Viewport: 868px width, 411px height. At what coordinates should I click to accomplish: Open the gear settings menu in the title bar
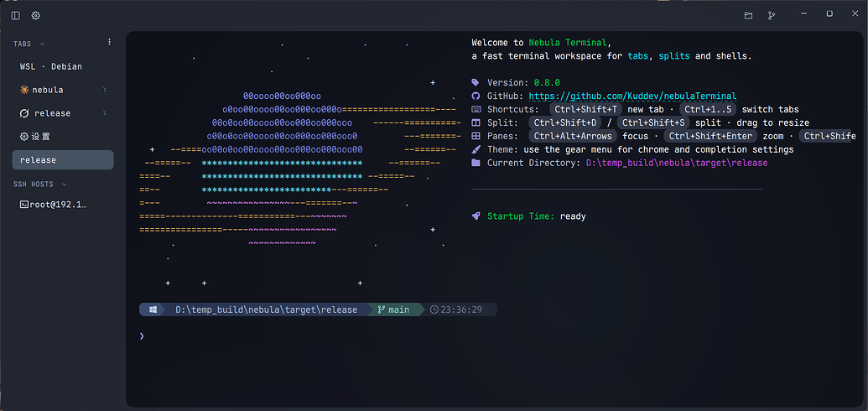point(35,15)
